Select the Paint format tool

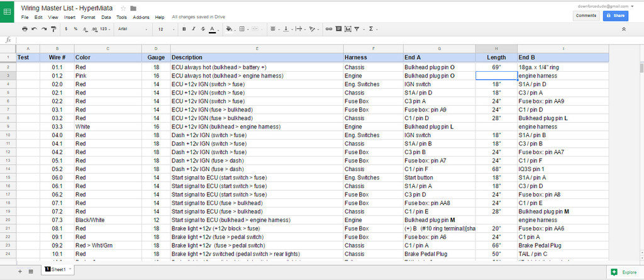pos(53,29)
